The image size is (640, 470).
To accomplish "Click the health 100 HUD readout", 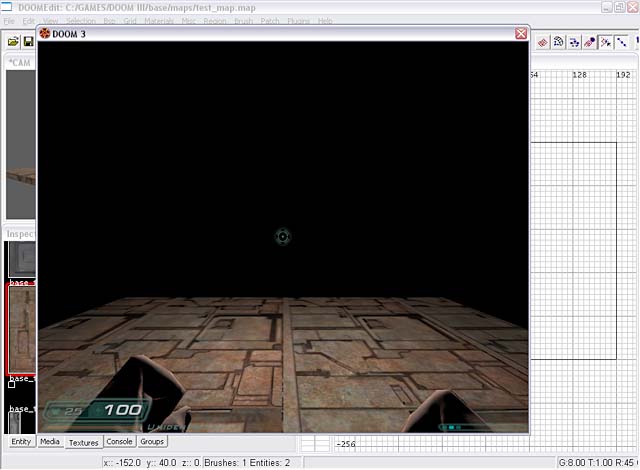I will [x=123, y=410].
